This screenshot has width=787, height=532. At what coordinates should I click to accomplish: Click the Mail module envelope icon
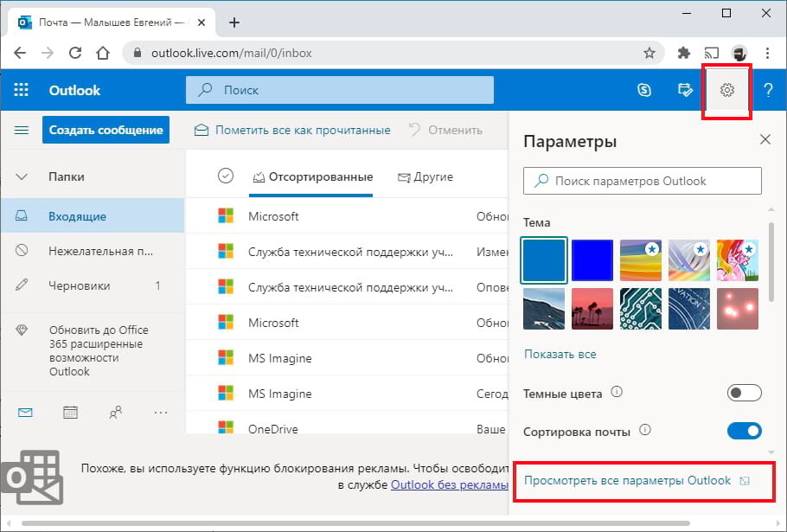(25, 413)
